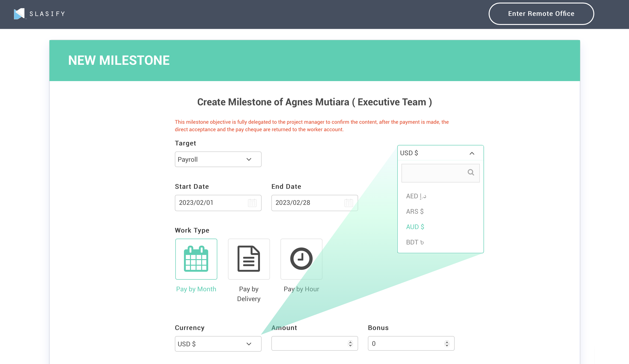
Task: Choose the Pay by Hour label
Action: point(301,289)
